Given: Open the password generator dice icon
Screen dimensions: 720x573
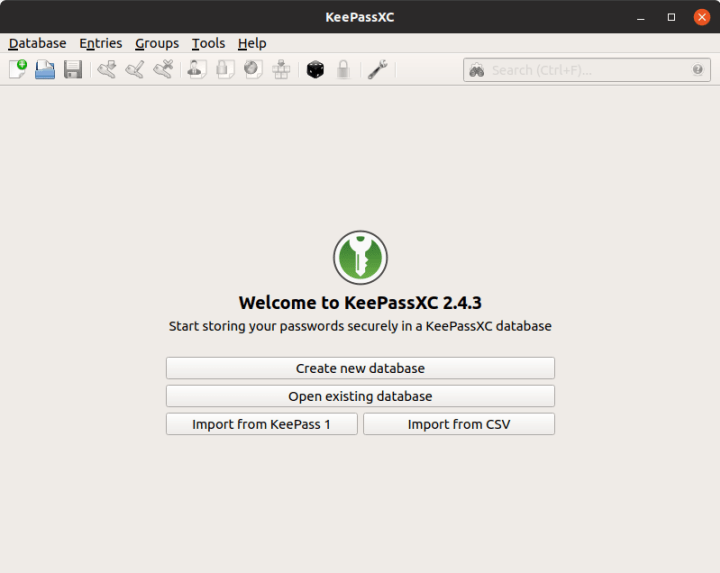Looking at the screenshot, I should click(x=315, y=69).
